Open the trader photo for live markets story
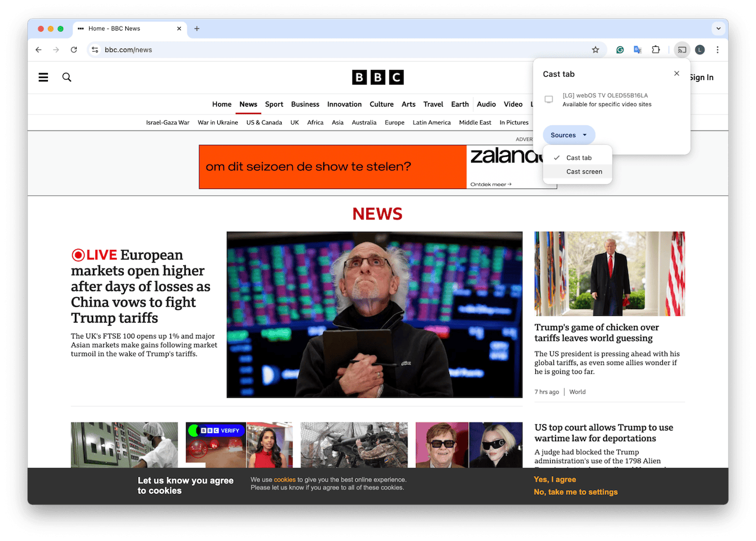This screenshot has height=541, width=756. (x=374, y=314)
